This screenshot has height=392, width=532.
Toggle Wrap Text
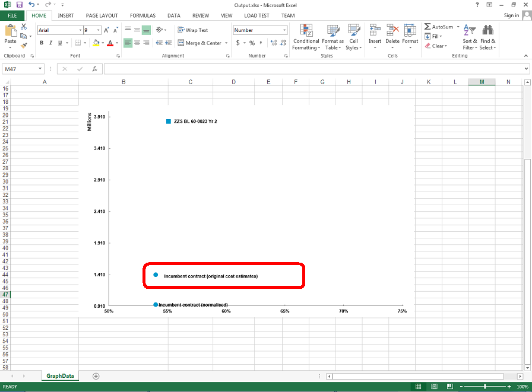193,30
